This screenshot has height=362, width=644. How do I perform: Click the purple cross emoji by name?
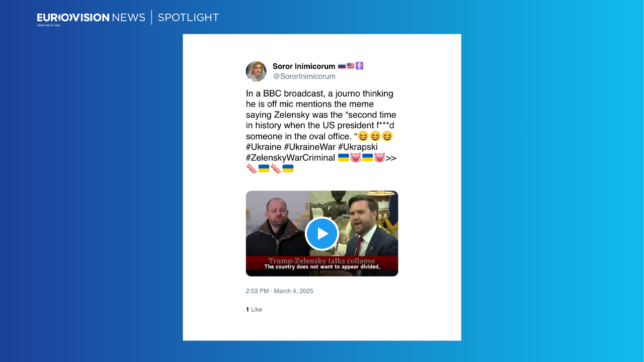tap(359, 66)
